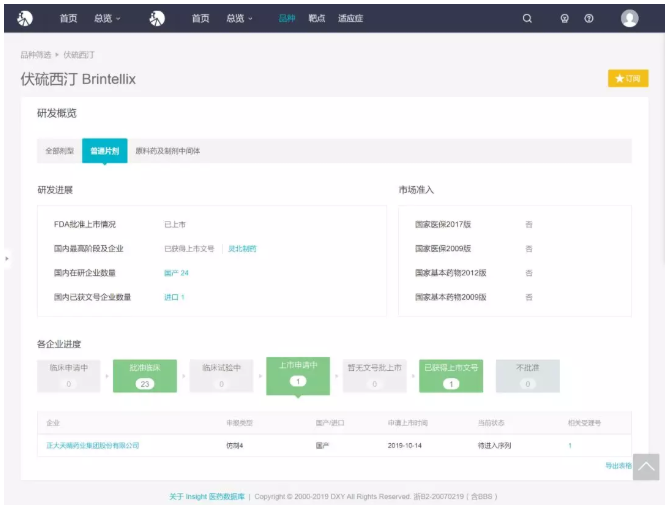This screenshot has width=670, height=505.
Task: Click 导出表格 export link
Action: (x=618, y=466)
